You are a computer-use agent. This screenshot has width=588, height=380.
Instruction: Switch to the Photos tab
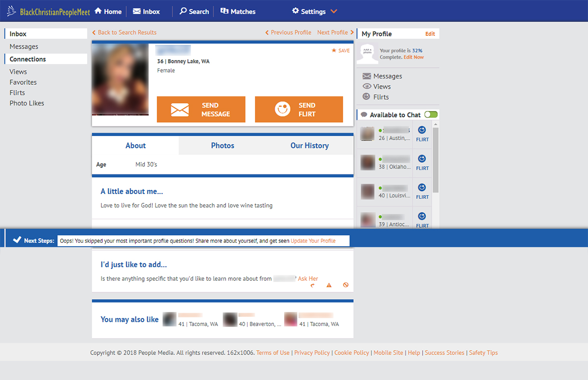pyautogui.click(x=222, y=145)
